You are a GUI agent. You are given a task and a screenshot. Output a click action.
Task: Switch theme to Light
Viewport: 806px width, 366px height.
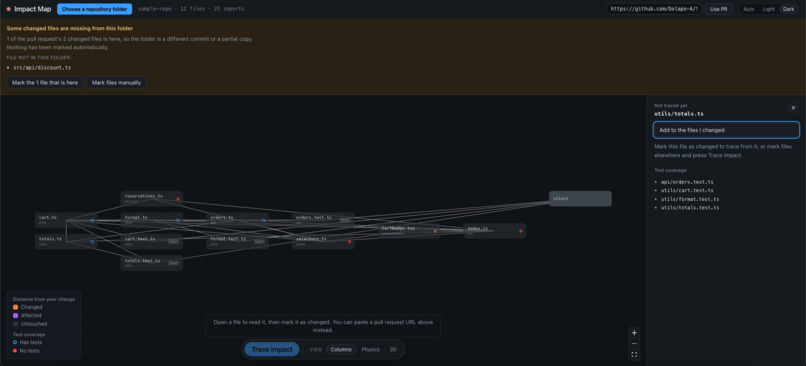tap(768, 9)
